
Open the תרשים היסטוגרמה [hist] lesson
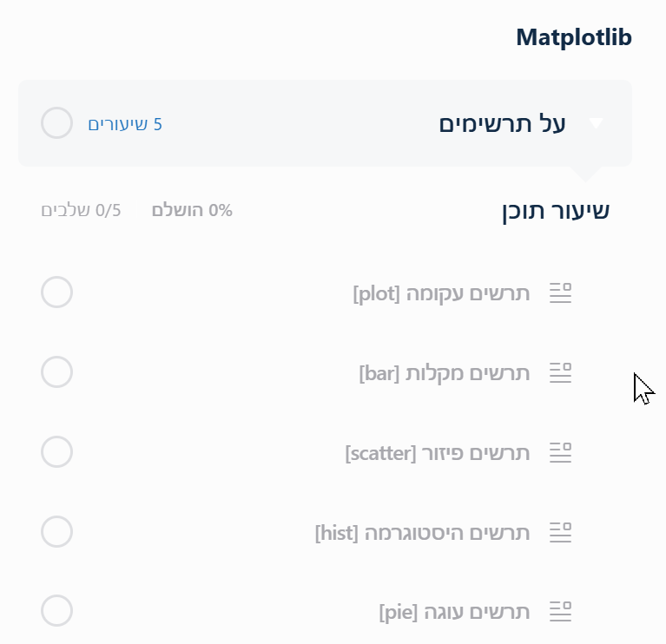coord(422,532)
